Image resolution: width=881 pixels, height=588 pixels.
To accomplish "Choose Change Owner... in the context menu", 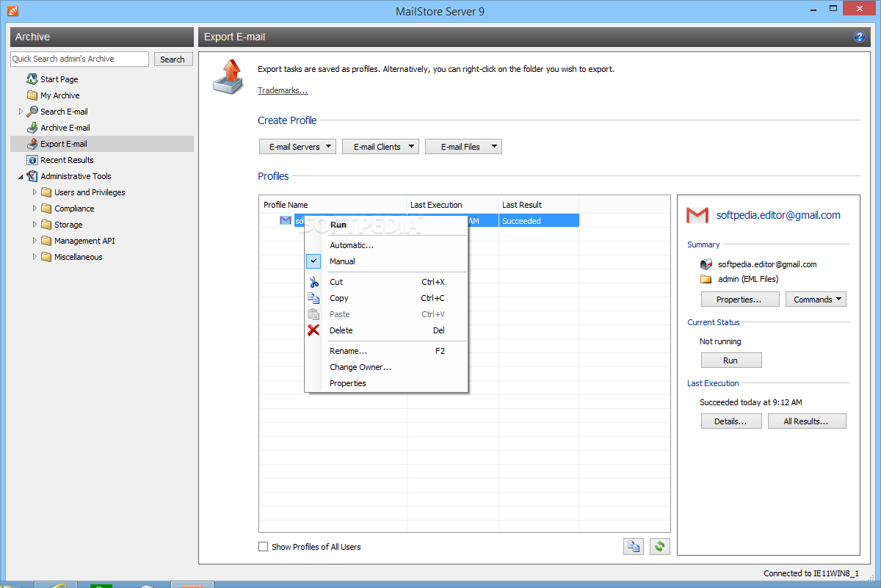I will point(386,367).
